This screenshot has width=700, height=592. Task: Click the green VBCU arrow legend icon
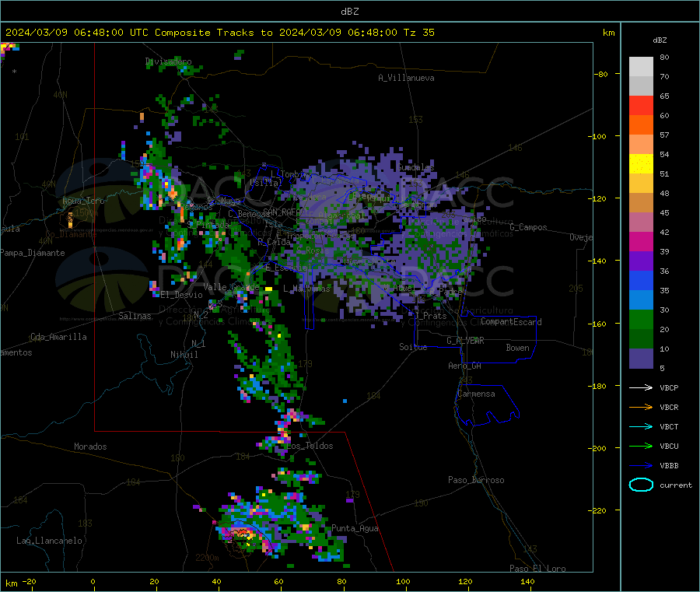pos(641,446)
